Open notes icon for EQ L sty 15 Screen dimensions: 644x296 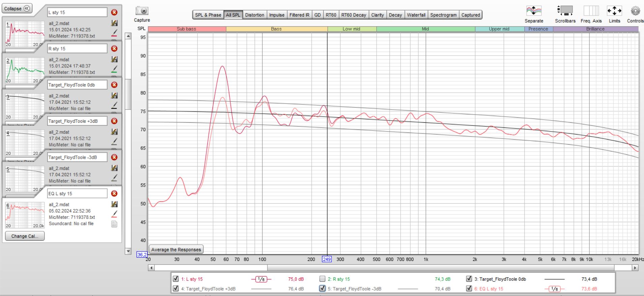pyautogui.click(x=114, y=224)
